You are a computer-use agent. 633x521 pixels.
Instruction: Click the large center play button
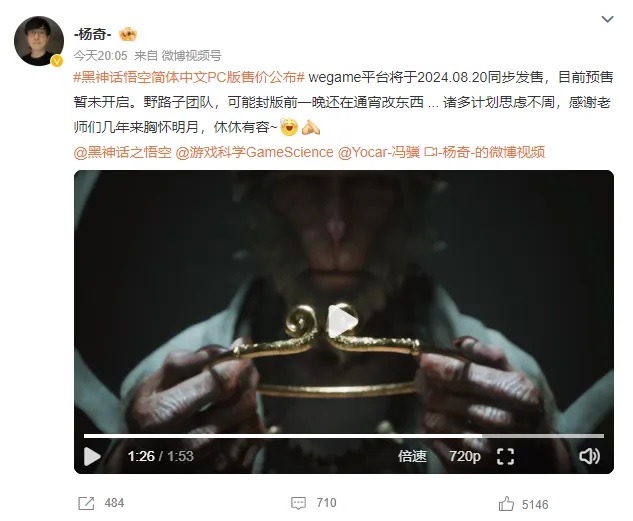pyautogui.click(x=342, y=321)
